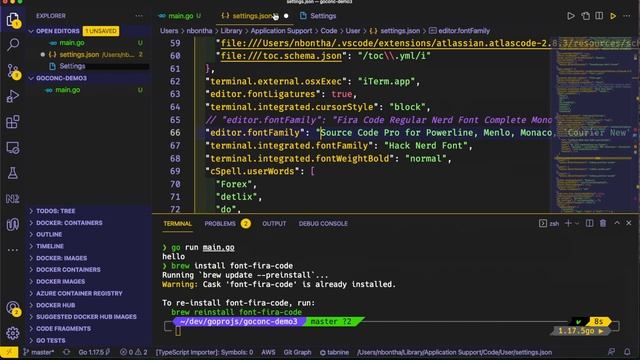This screenshot has width=640, height=360.
Task: Expand the CODE FRAGMENTS section
Action: point(63,329)
